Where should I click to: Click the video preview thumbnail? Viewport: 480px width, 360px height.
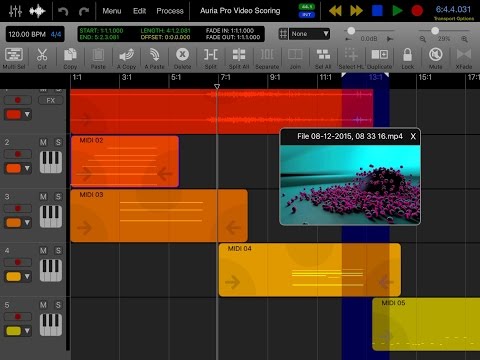point(350,185)
